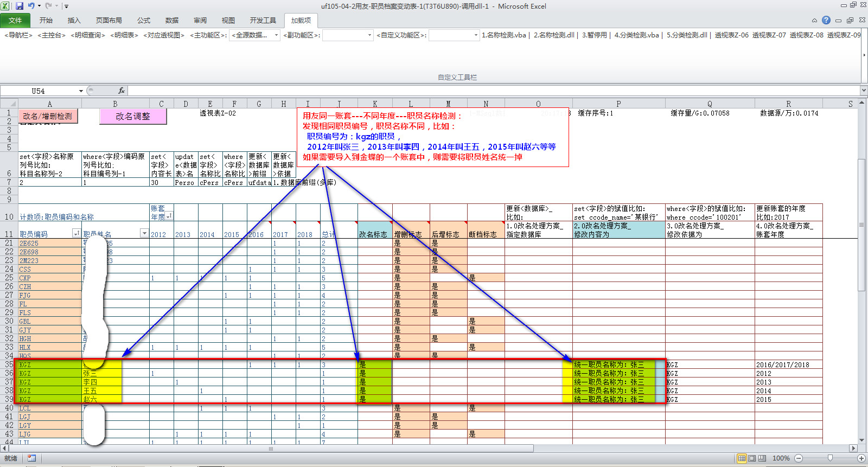
Task: Open the 职员姓名 column filter dropdown
Action: [144, 233]
